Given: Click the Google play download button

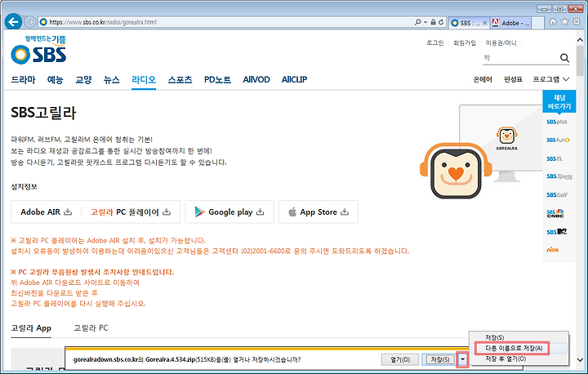Looking at the screenshot, I should [229, 212].
